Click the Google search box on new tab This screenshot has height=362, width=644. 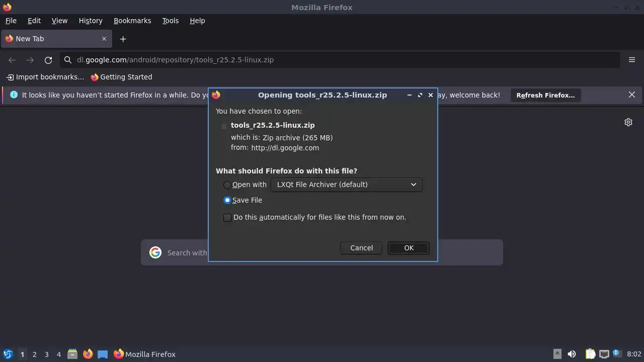pyautogui.click(x=322, y=252)
